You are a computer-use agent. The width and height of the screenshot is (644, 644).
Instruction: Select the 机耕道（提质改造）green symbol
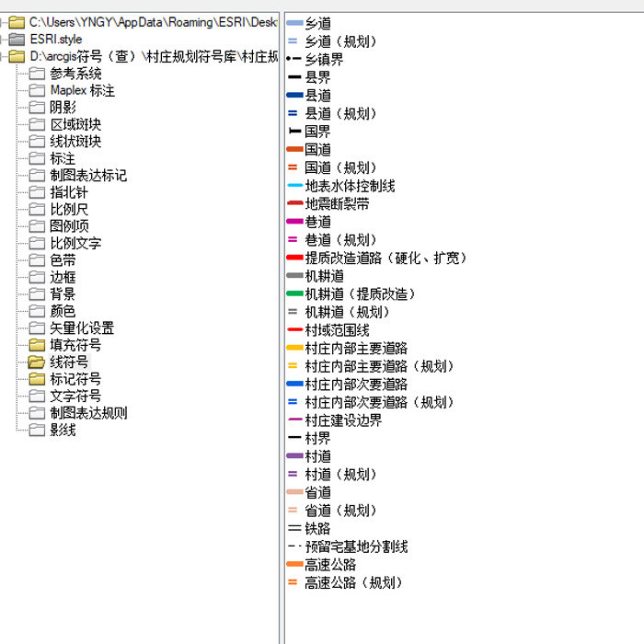click(351, 294)
